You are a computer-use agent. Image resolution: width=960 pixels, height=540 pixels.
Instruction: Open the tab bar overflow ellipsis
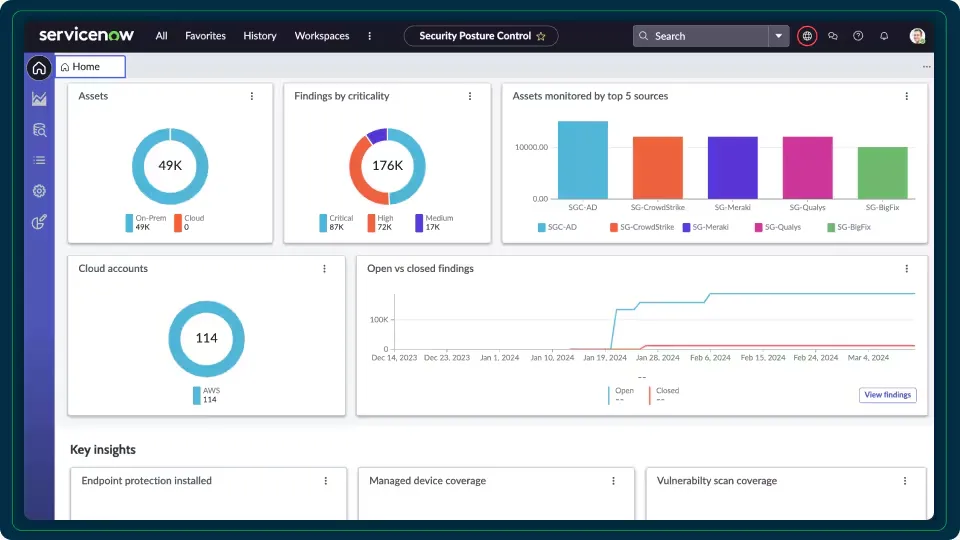926,67
